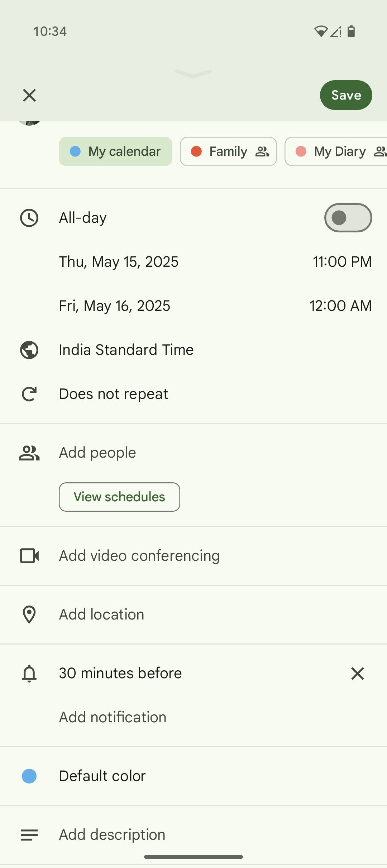This screenshot has width=387, height=868.
Task: Tap the notification bell icon
Action: (29, 673)
